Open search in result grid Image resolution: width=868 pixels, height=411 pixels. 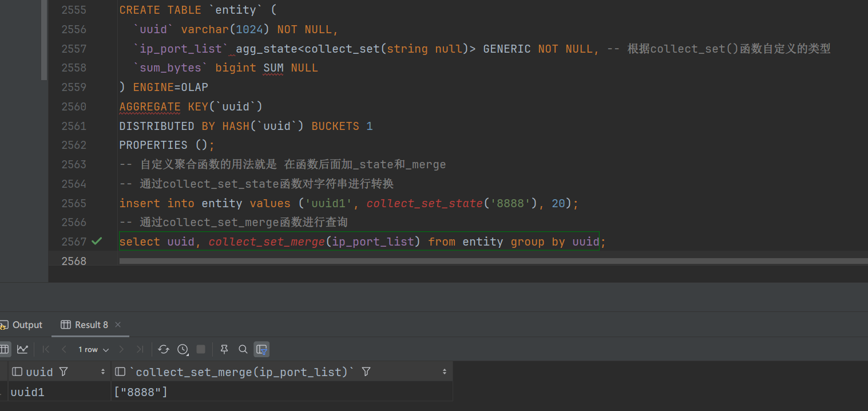(x=243, y=349)
